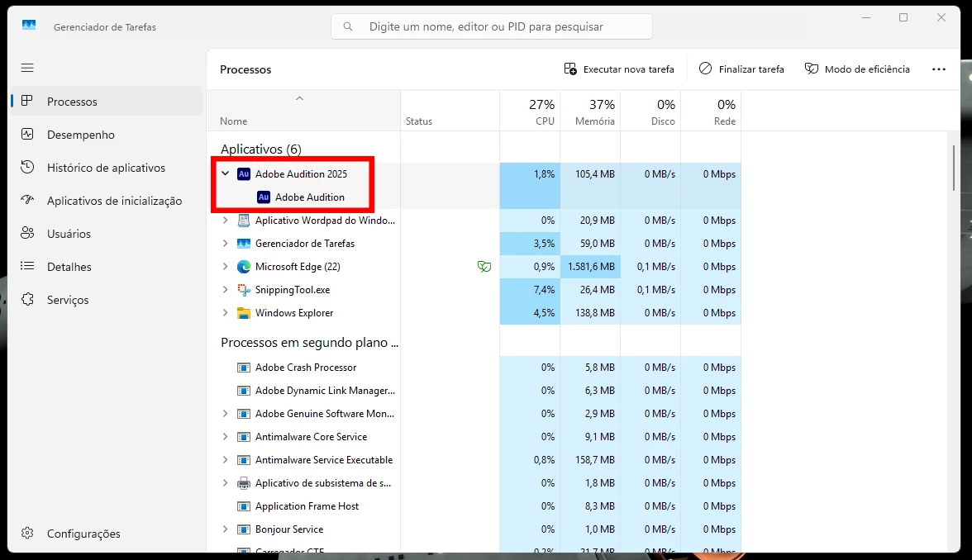
Task: Sort by the Disco column header
Action: point(650,111)
